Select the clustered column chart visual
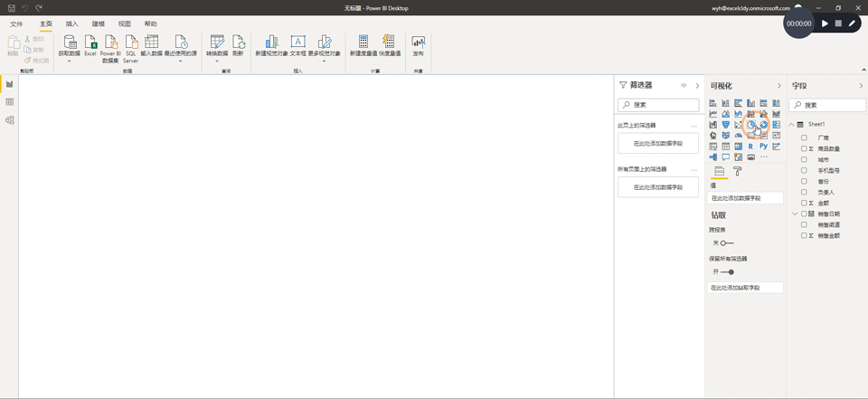Viewport: 868px width, 399px height. coord(751,103)
